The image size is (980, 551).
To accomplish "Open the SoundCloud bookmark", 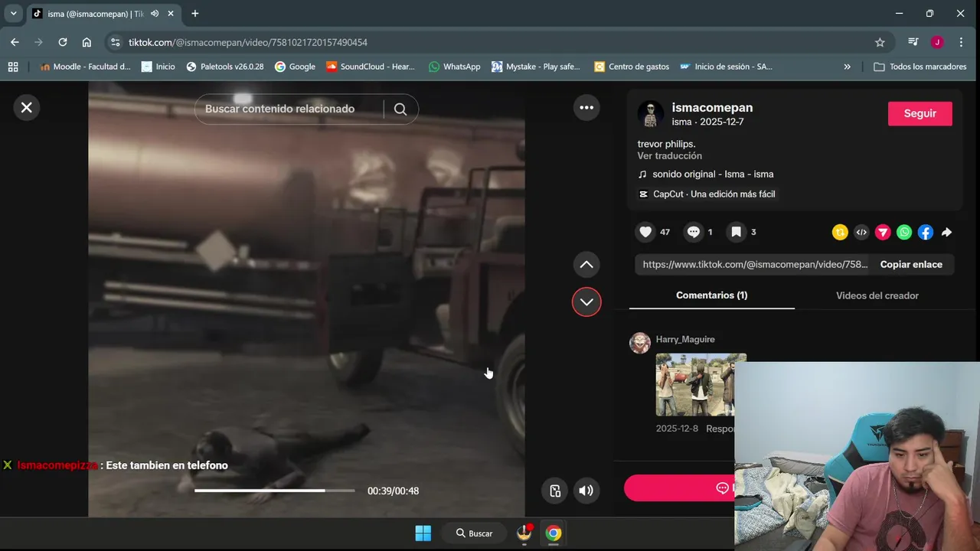I will tap(371, 67).
